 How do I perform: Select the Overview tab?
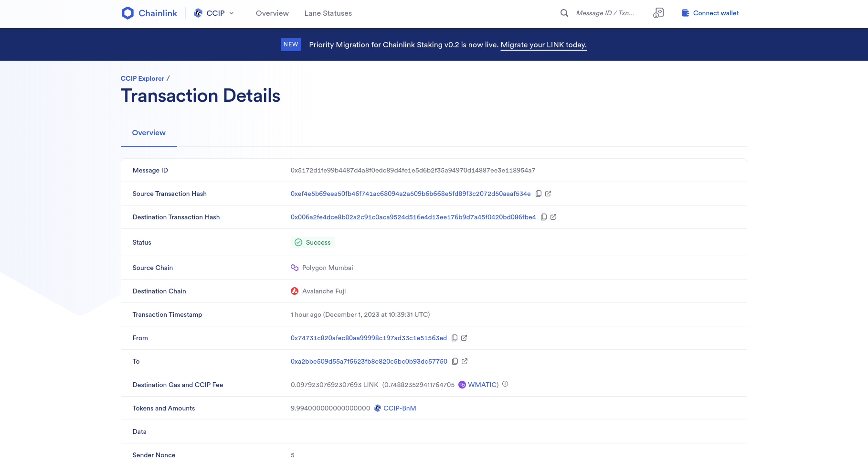point(148,132)
